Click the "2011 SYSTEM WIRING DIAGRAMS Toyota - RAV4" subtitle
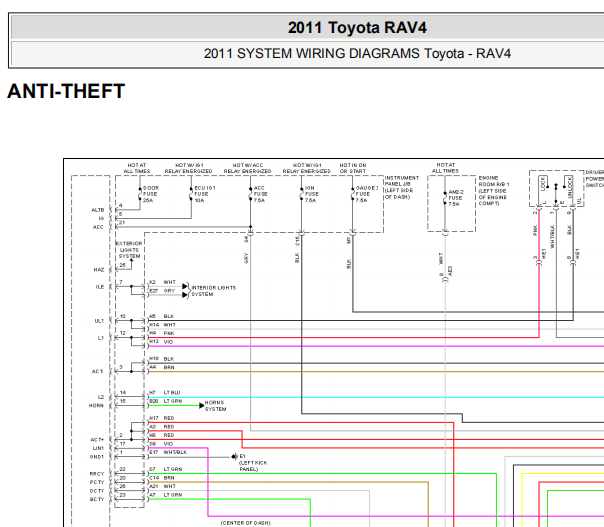Viewport: 604px width, 527px height. pyautogui.click(x=357, y=54)
